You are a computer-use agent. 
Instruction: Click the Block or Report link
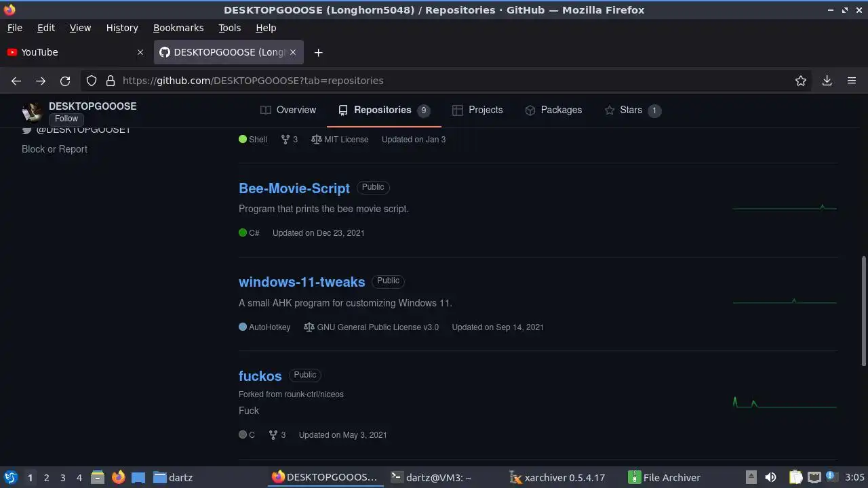[54, 149]
